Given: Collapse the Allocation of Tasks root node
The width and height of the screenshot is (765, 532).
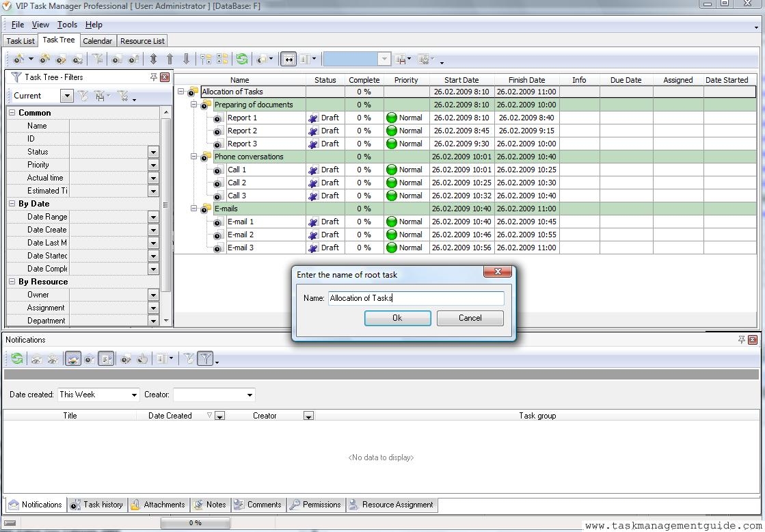Looking at the screenshot, I should (x=181, y=91).
